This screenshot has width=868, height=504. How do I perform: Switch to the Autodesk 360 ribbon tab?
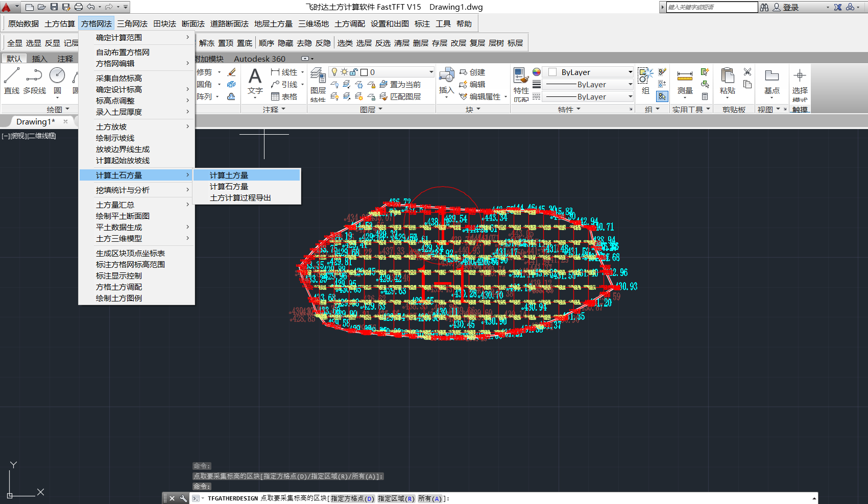click(x=259, y=59)
